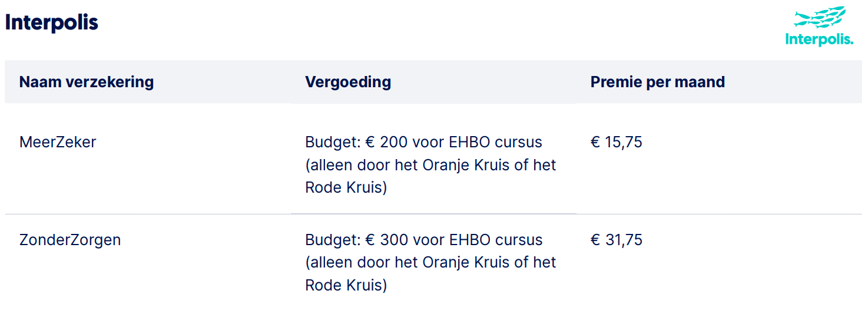Click Rode Kruis) in the MeerZeker row
Image resolution: width=868 pixels, height=317 pixels.
346,187
